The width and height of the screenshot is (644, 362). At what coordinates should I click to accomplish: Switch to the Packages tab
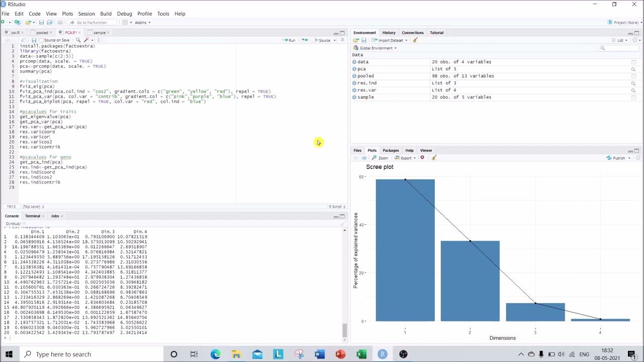pyautogui.click(x=390, y=150)
